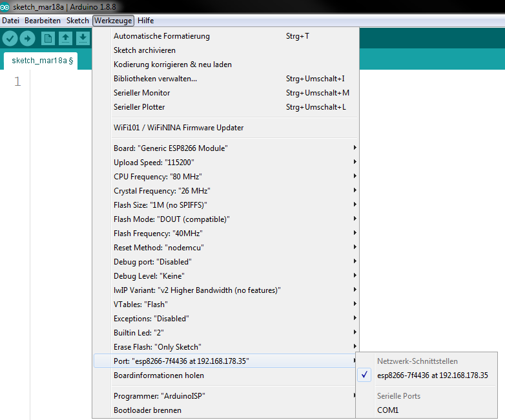Image resolution: width=505 pixels, height=420 pixels.
Task: Click Bootloader brennen
Action: pyautogui.click(x=147, y=410)
